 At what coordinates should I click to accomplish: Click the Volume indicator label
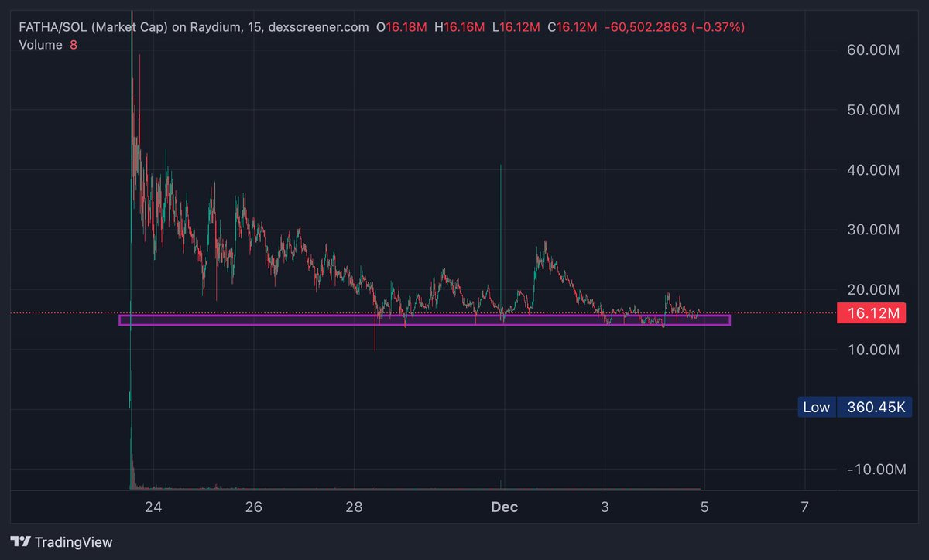[x=40, y=45]
